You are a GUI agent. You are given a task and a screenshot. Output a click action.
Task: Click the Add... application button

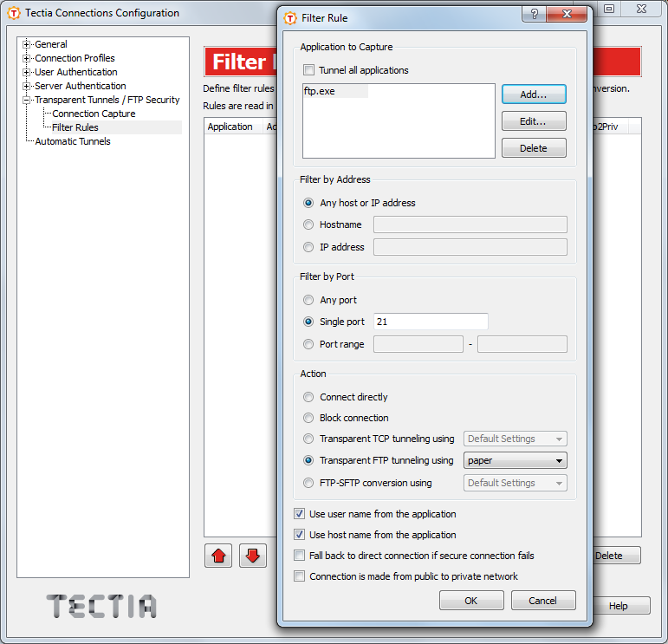click(534, 94)
